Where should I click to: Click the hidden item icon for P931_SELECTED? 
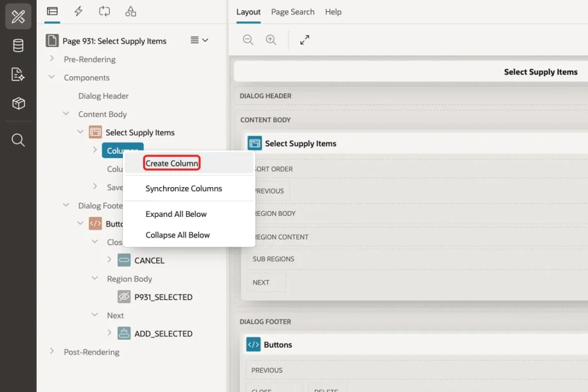124,297
